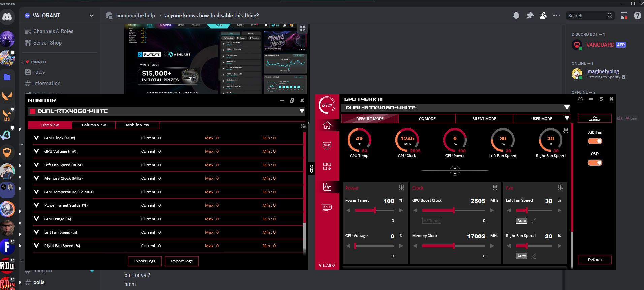Collapse the gauge section with the up-down toggle
The height and width of the screenshot is (290, 644).
pos(455,171)
